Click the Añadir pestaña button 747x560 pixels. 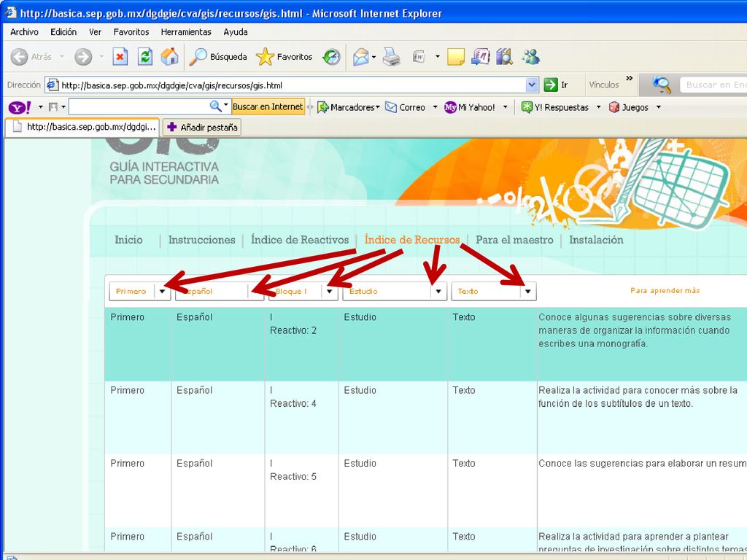point(202,127)
